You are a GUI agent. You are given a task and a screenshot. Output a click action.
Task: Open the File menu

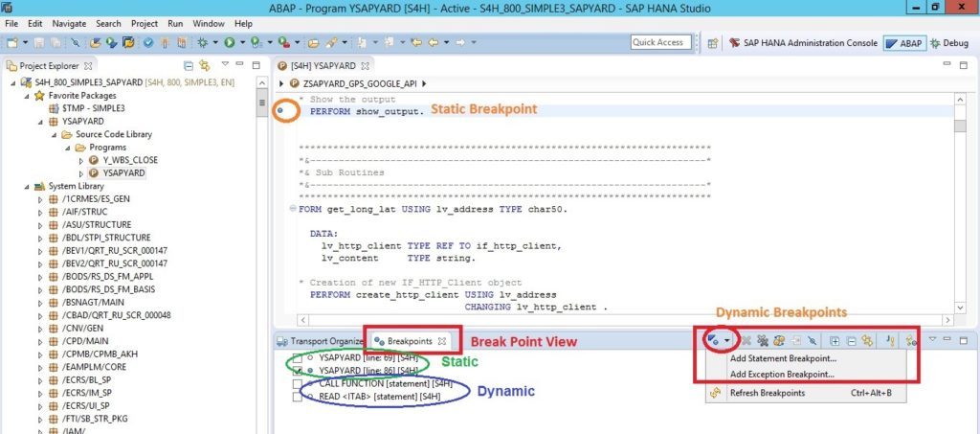(x=11, y=23)
